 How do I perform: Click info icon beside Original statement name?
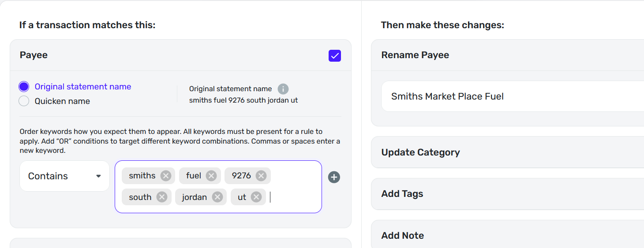coord(283,89)
